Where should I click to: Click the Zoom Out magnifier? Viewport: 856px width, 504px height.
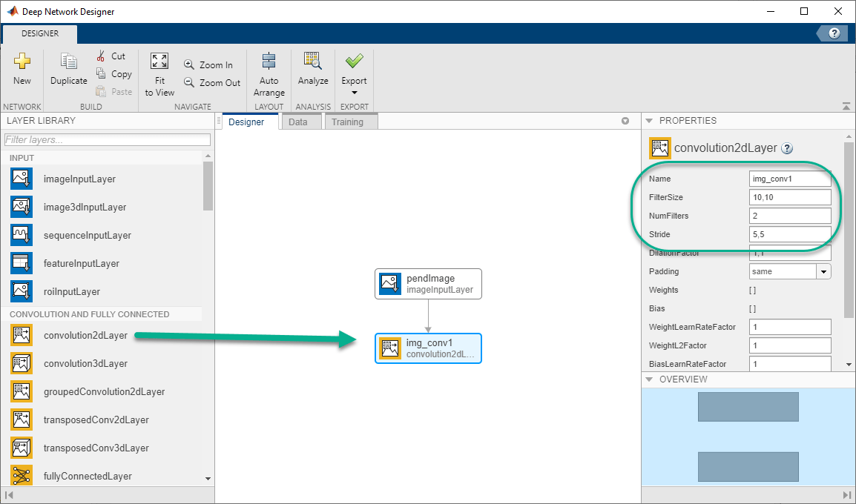pyautogui.click(x=189, y=82)
